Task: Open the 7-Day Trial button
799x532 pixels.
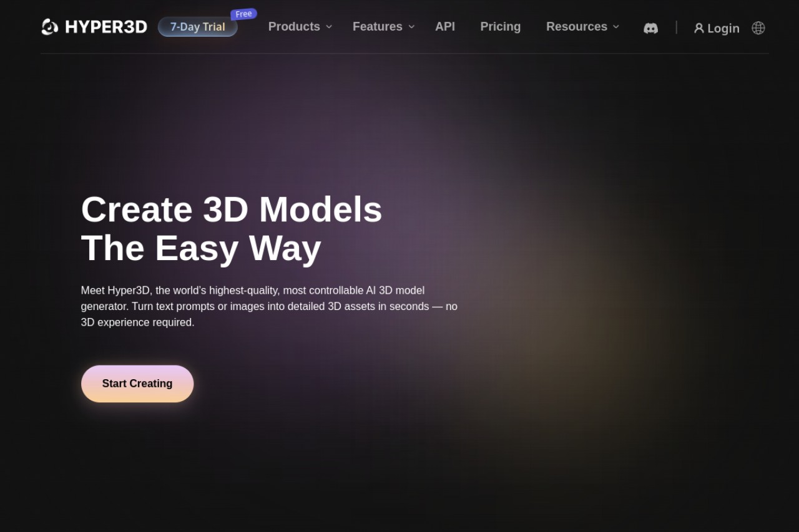Action: coord(198,27)
